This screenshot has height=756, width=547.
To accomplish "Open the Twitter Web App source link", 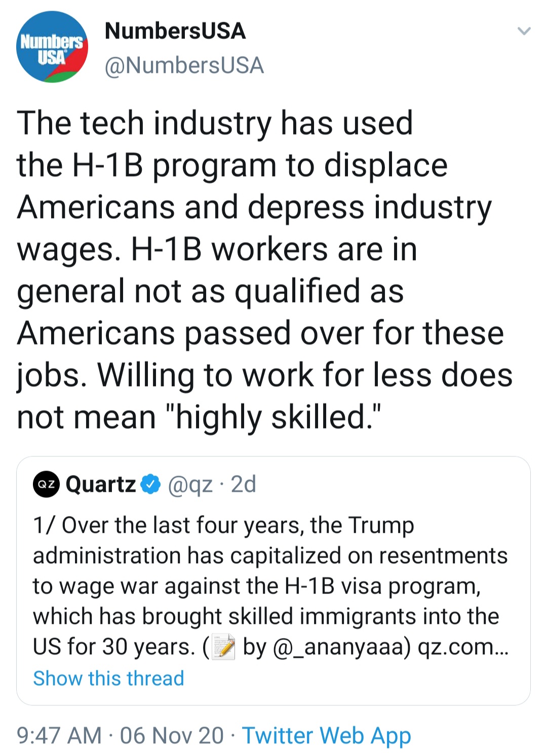I will [x=327, y=735].
